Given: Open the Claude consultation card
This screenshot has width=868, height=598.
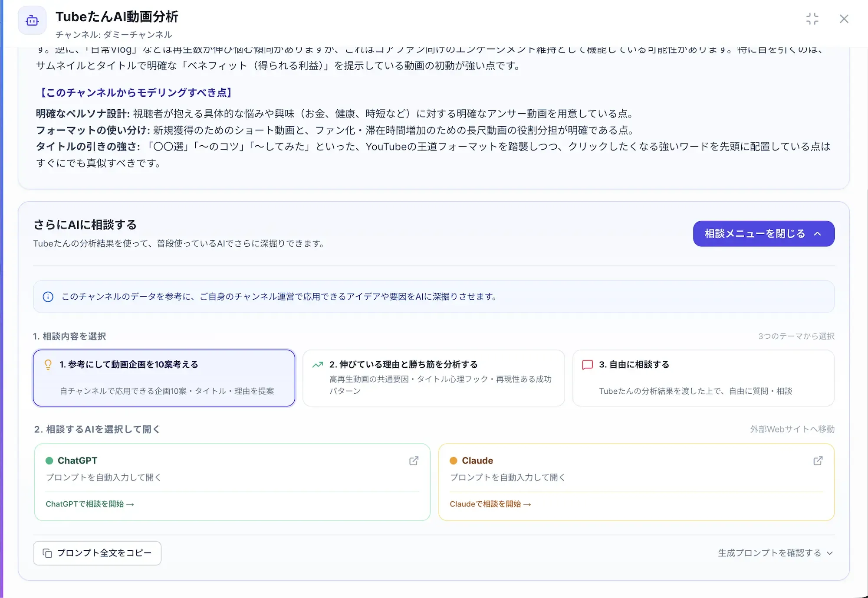Looking at the screenshot, I should point(636,482).
